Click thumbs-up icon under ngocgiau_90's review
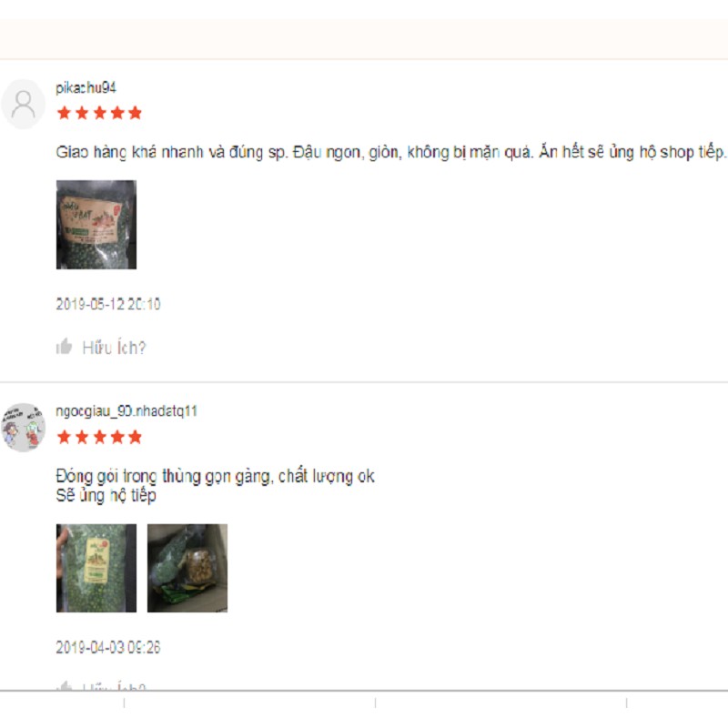 [x=64, y=686]
